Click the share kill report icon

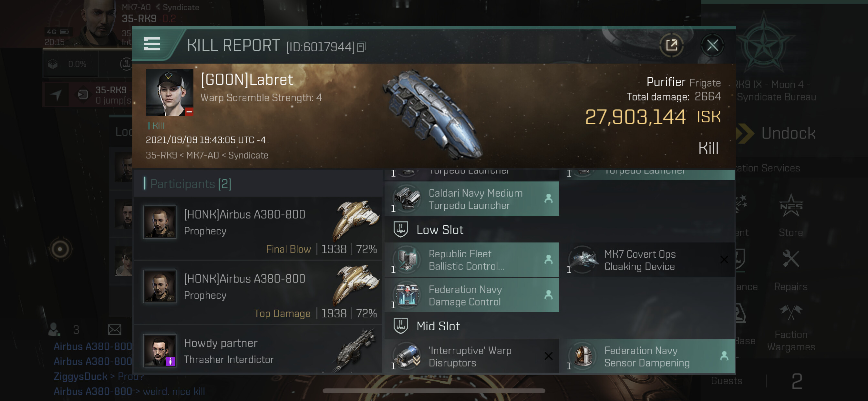672,45
